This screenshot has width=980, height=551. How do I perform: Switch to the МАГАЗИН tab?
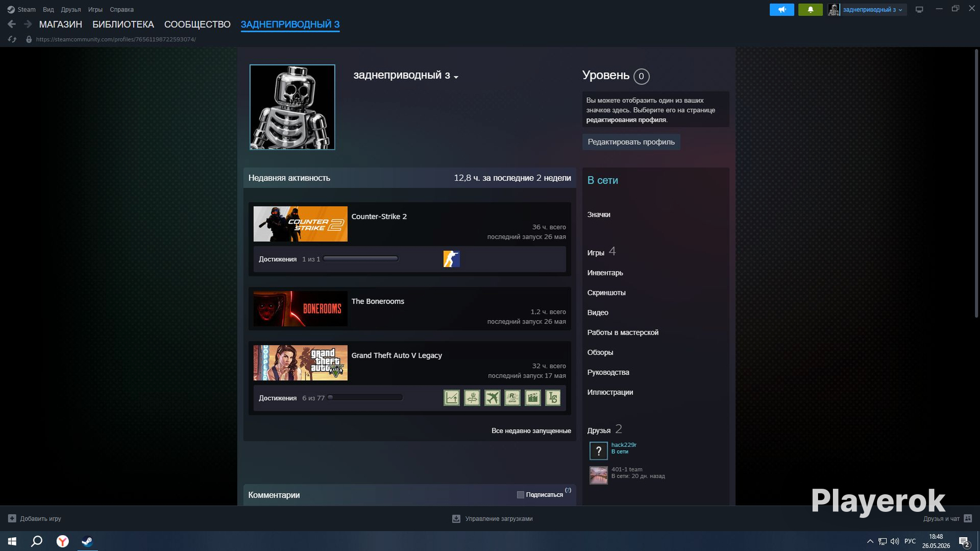[x=61, y=24]
